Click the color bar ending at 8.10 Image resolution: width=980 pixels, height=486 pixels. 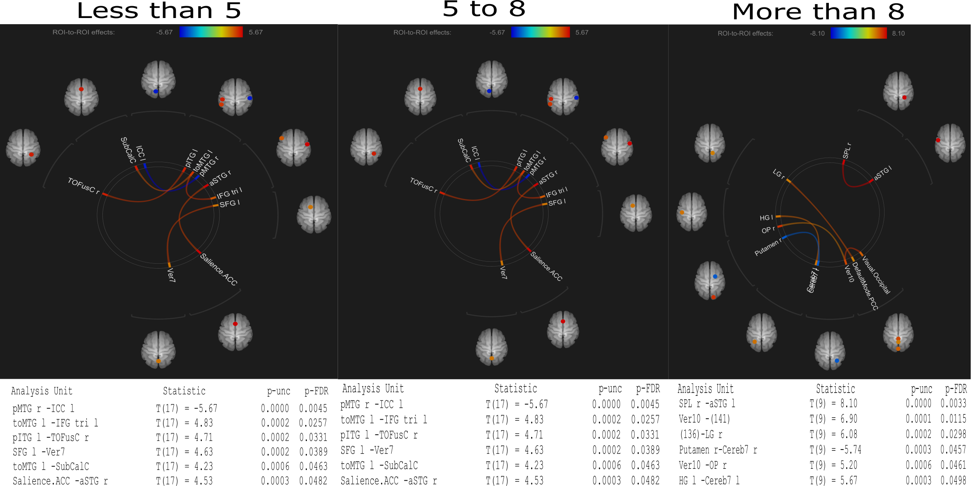click(858, 33)
